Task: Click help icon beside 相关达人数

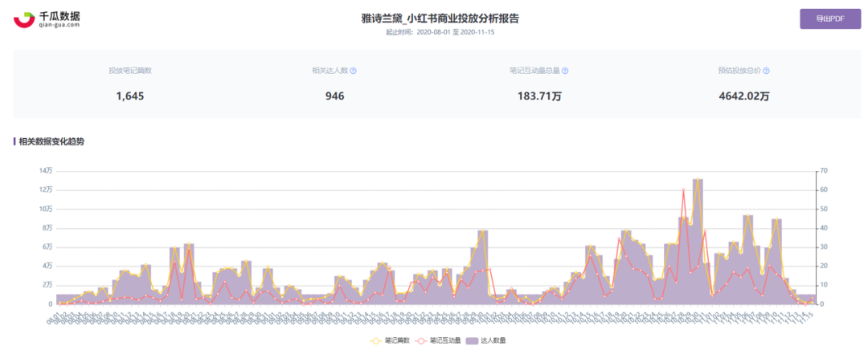Action: [x=353, y=71]
